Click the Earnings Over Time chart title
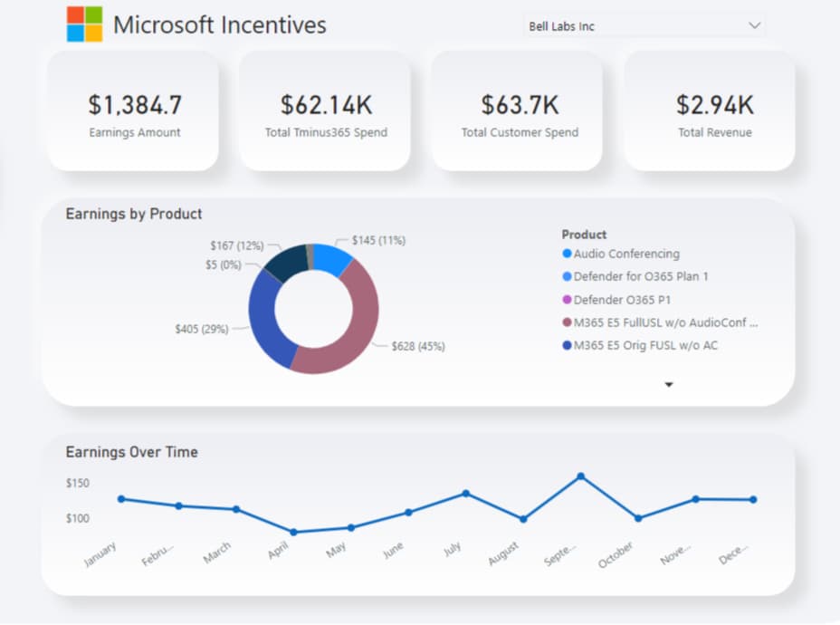Image resolution: width=840 pixels, height=625 pixels. (x=132, y=452)
